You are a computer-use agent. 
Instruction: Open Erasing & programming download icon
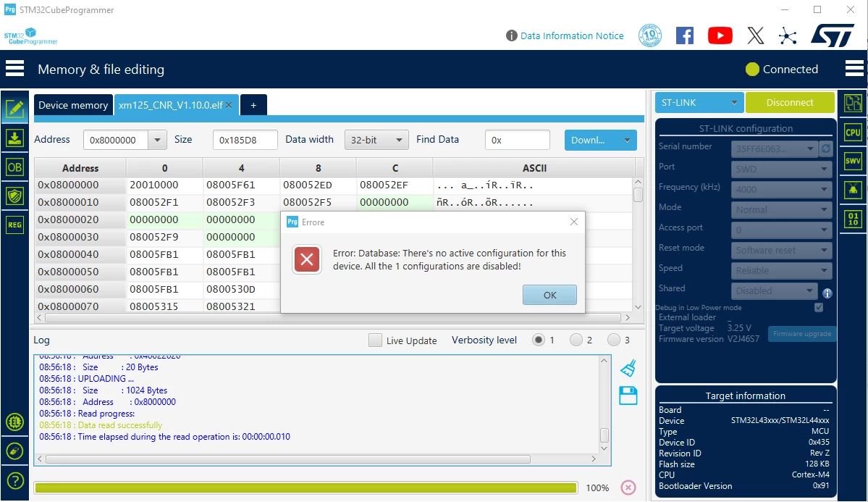tap(15, 138)
